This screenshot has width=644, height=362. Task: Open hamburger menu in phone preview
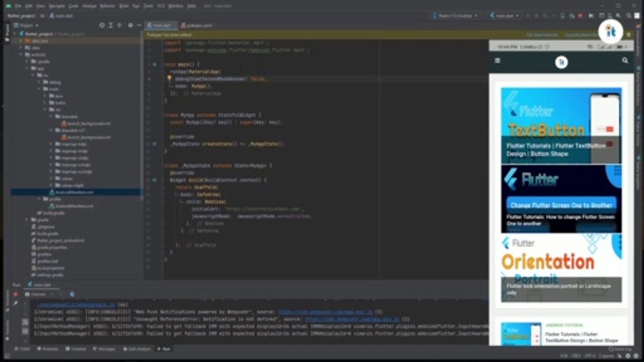498,60
